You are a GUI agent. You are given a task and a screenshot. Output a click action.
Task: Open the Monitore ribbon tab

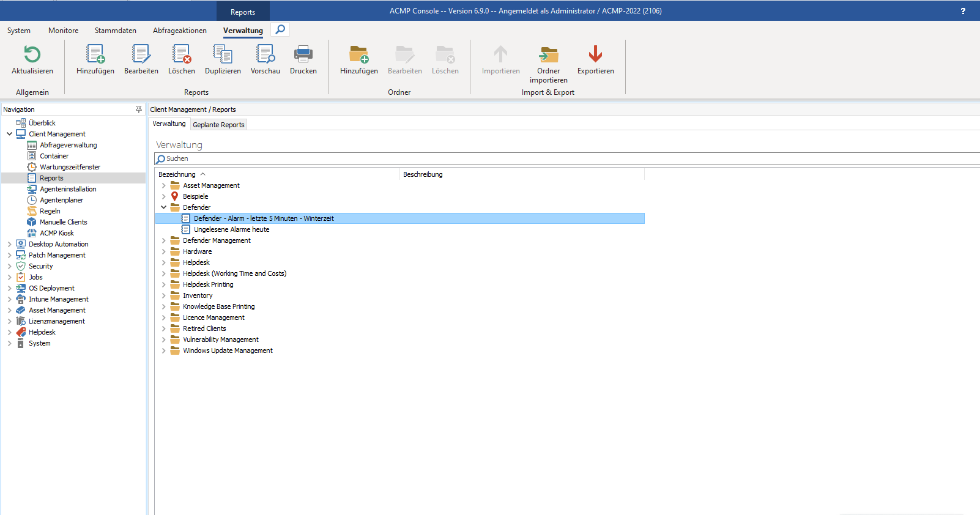64,31
